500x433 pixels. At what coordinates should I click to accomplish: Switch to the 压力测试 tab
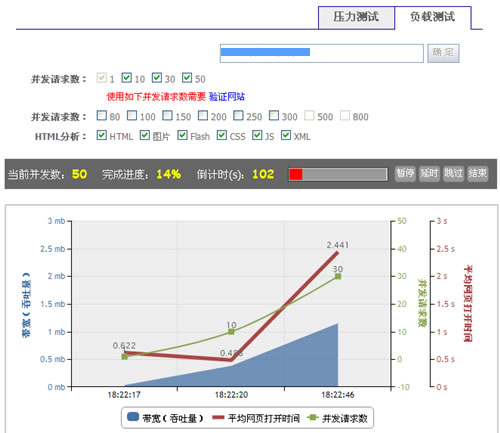click(x=356, y=17)
